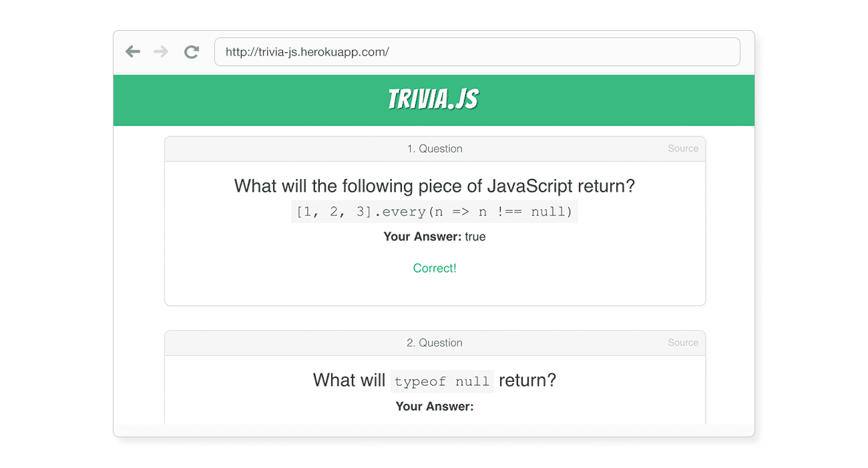The height and width of the screenshot is (468, 868).
Task: Click 'Your Answer:' label in question 2
Action: coord(435,406)
